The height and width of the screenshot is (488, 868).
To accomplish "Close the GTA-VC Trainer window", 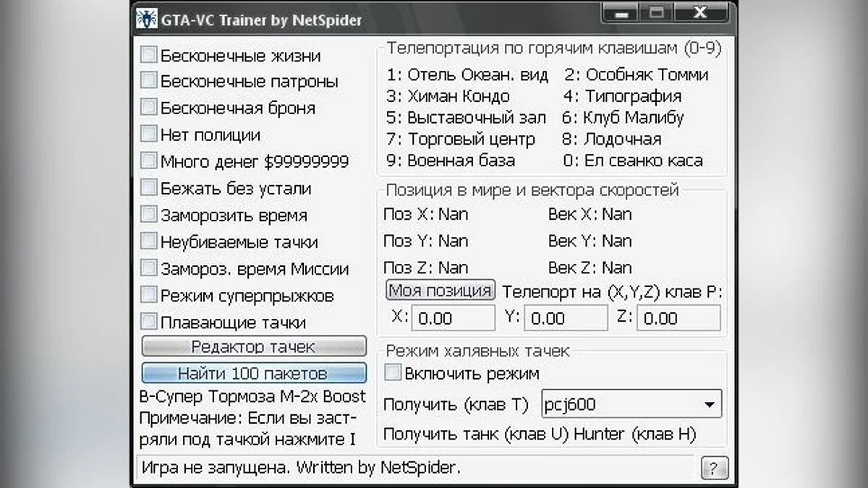I will click(698, 14).
